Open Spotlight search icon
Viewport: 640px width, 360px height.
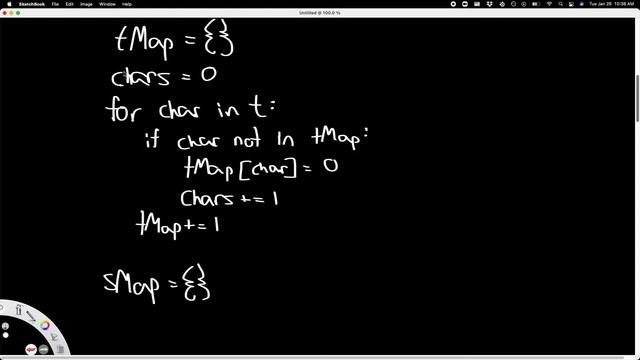click(x=561, y=4)
